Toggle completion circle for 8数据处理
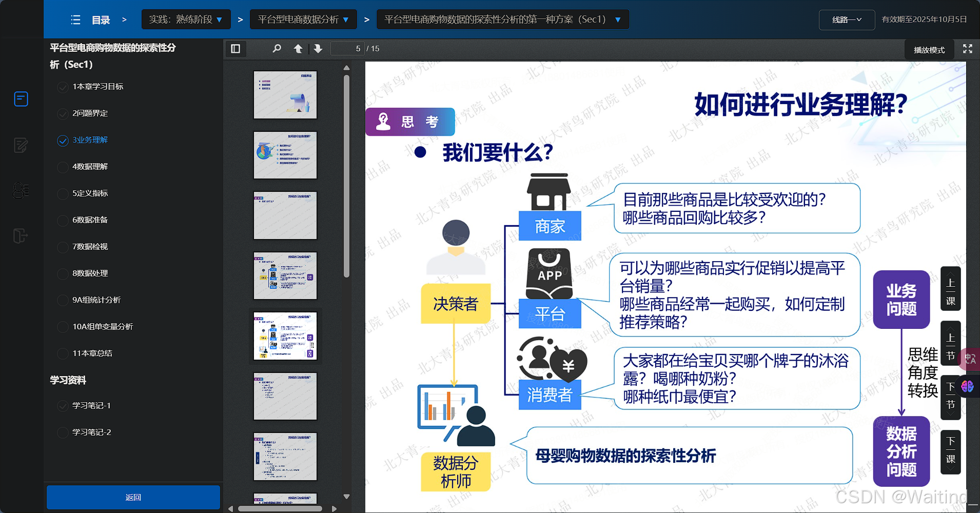 point(63,273)
